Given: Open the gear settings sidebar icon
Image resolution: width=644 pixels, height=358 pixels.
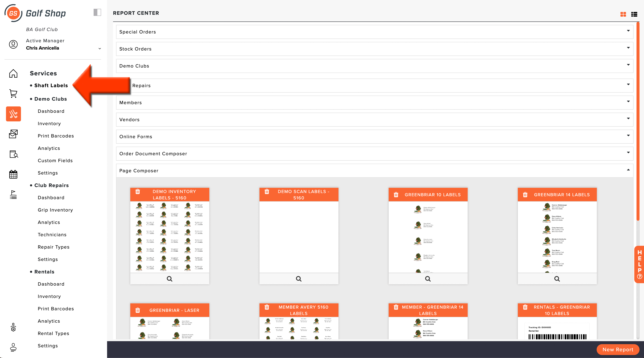Looking at the screenshot, I should coord(13,327).
